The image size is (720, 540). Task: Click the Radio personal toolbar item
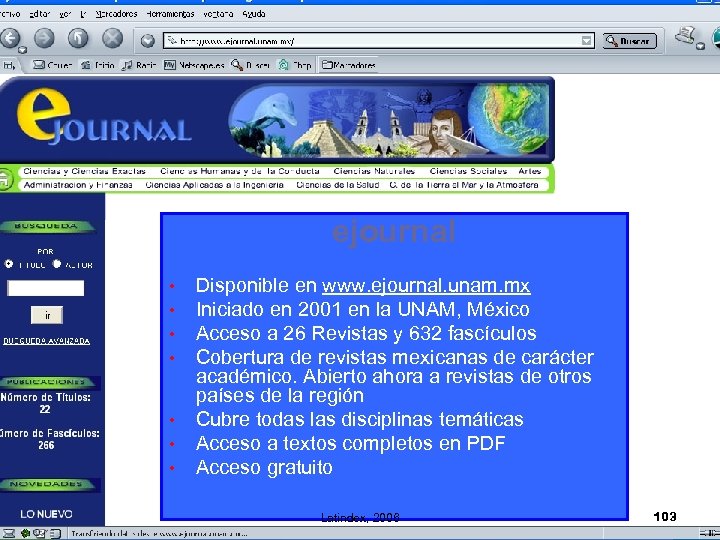pos(139,65)
